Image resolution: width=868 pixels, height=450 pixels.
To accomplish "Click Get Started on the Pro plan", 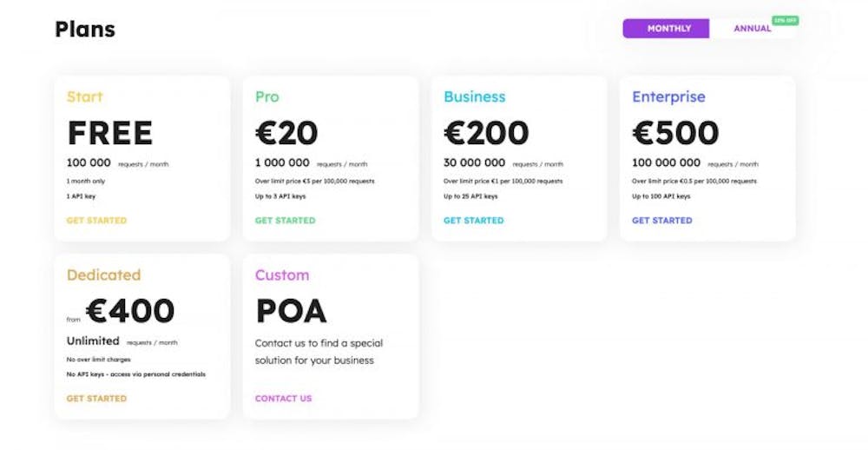I will 285,220.
